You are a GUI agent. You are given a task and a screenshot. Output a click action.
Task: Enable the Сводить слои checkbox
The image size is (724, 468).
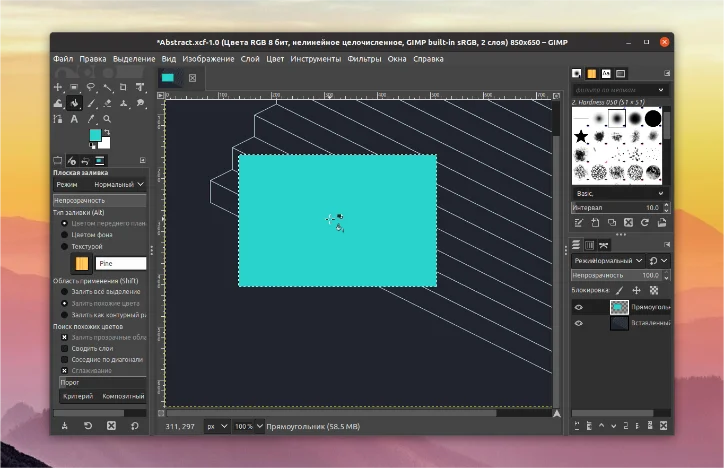tap(65, 348)
